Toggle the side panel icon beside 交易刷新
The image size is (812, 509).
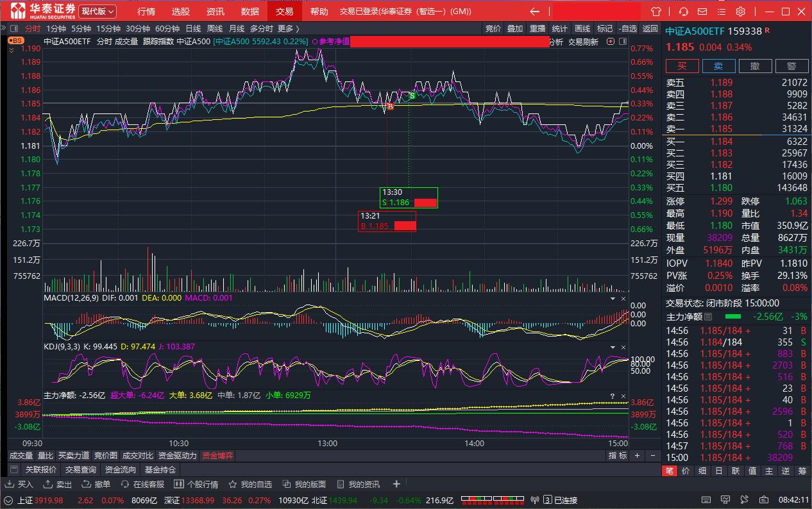coord(622,42)
